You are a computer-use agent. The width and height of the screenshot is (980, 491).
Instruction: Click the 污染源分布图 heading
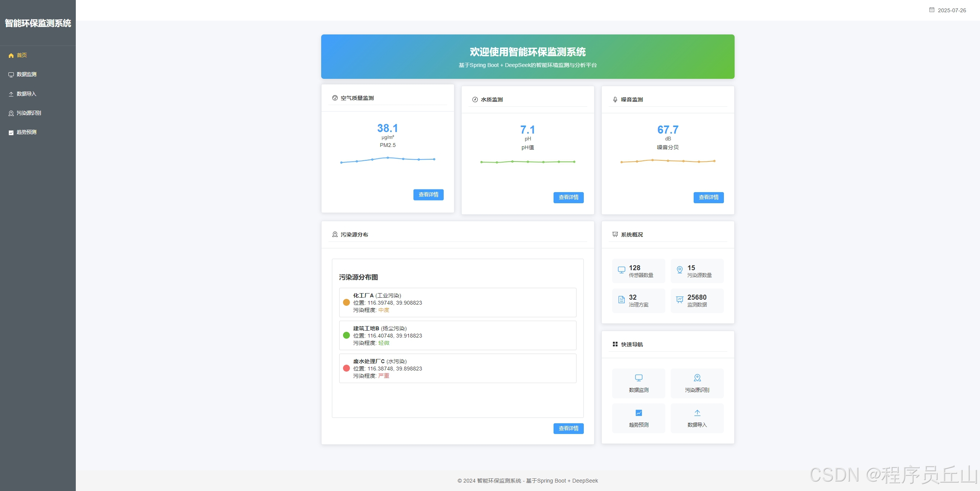tap(359, 277)
